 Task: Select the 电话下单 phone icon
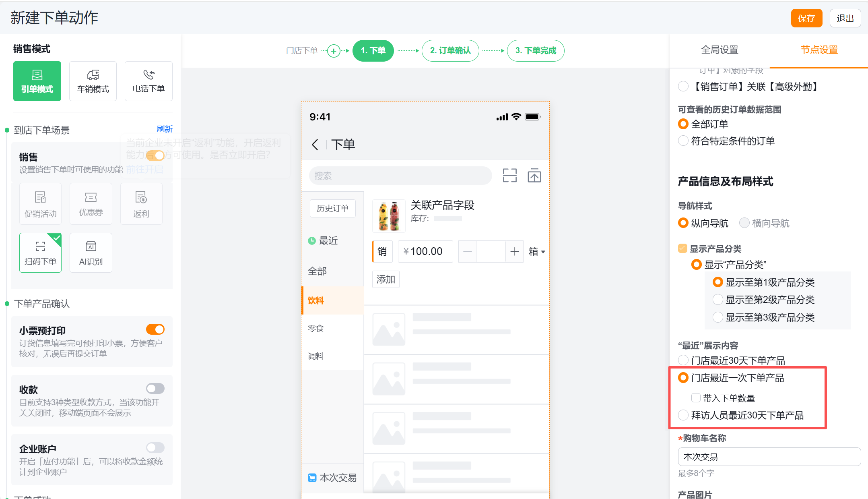[x=148, y=75]
